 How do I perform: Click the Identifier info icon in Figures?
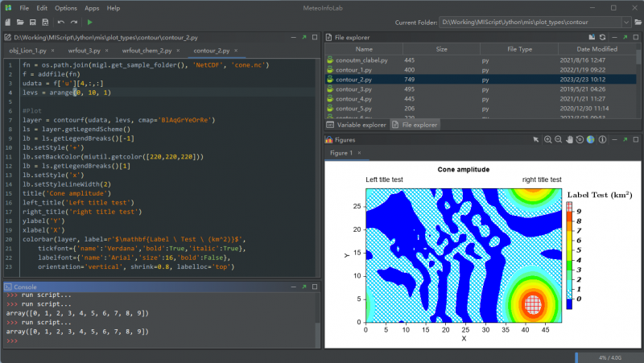click(602, 139)
